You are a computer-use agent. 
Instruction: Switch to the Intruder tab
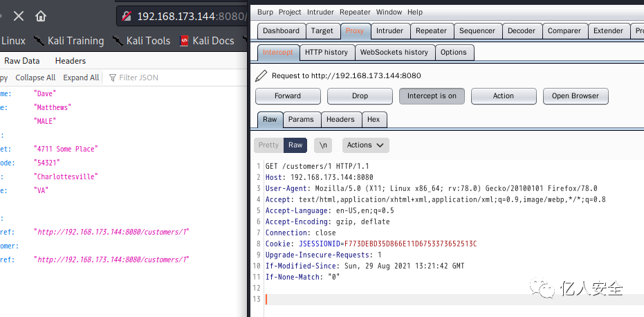pos(389,31)
